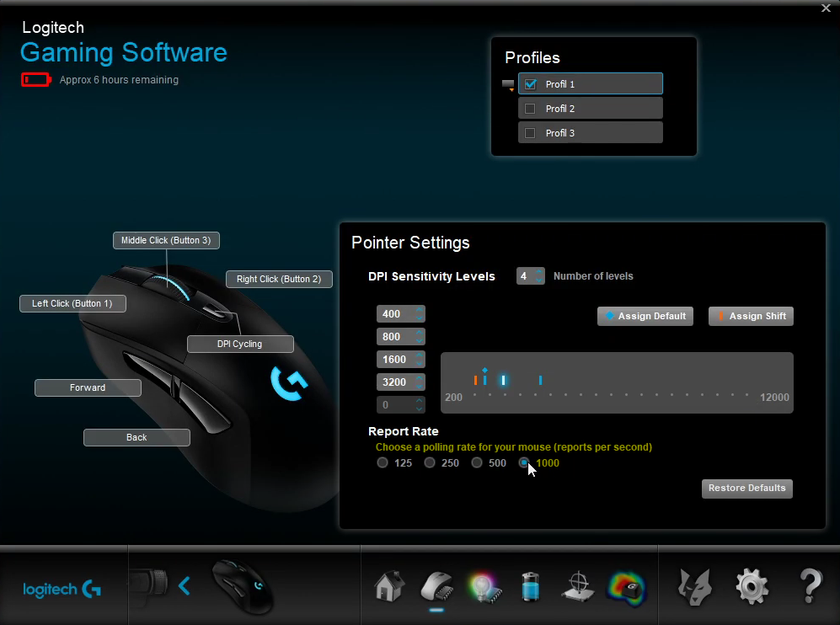Open the surface tuning crosshair icon
Screen dimensions: 840x625
[578, 586]
